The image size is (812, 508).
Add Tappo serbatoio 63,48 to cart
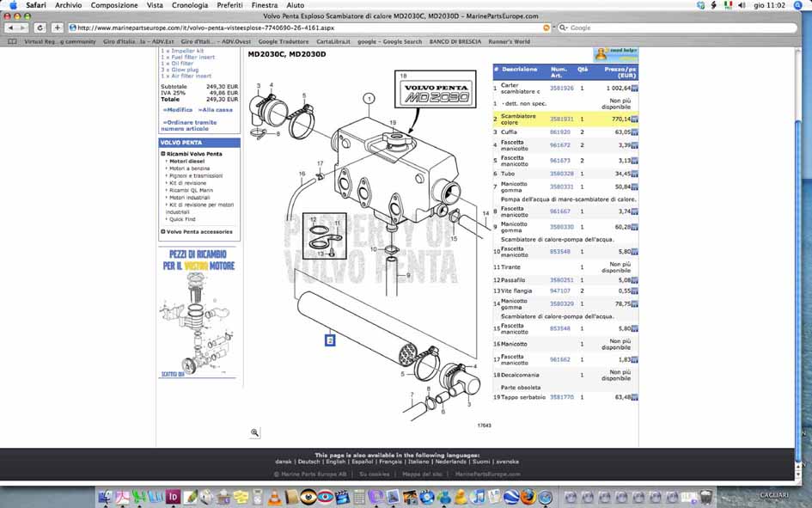point(635,398)
